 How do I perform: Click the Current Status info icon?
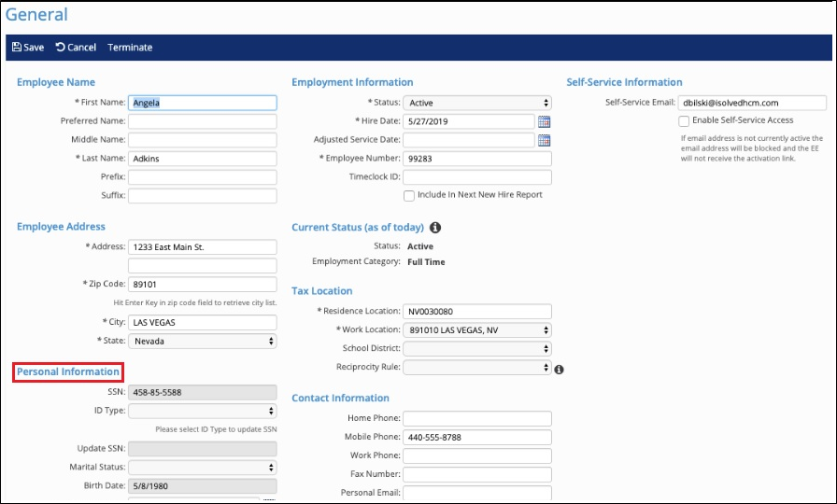coord(435,227)
